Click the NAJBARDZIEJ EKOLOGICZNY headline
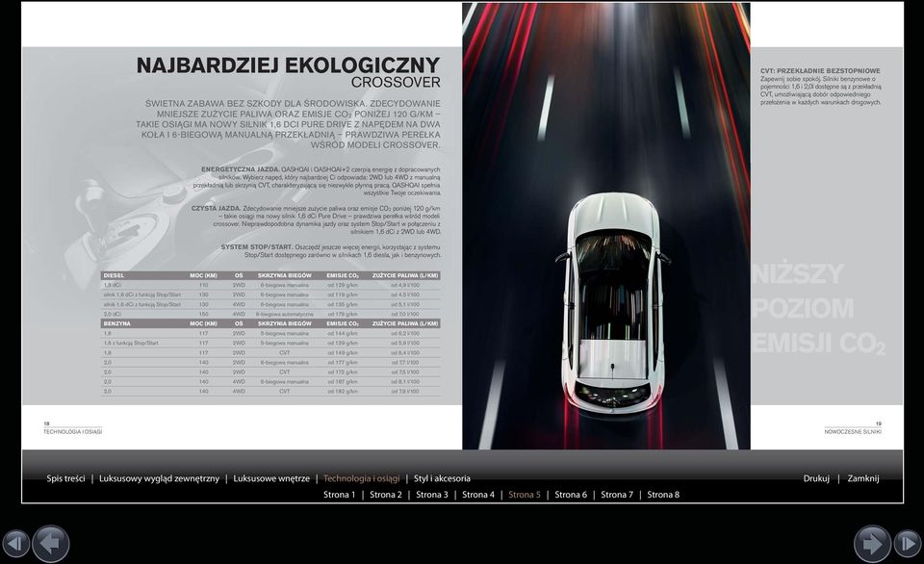Viewport: 924px width, 564px height. click(x=288, y=64)
